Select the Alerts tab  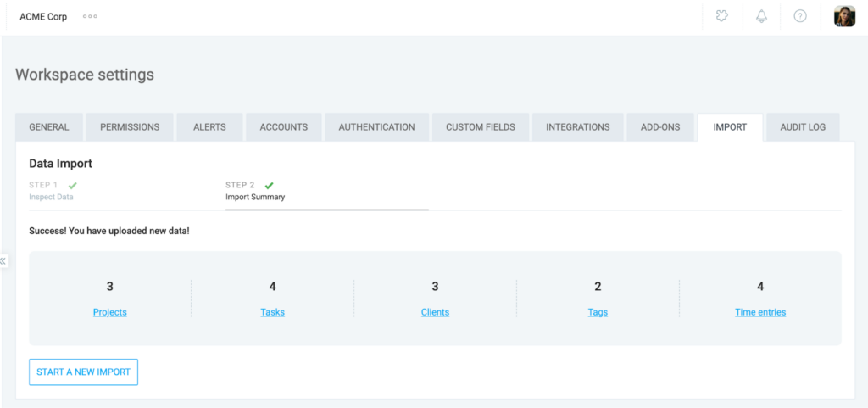tap(209, 127)
